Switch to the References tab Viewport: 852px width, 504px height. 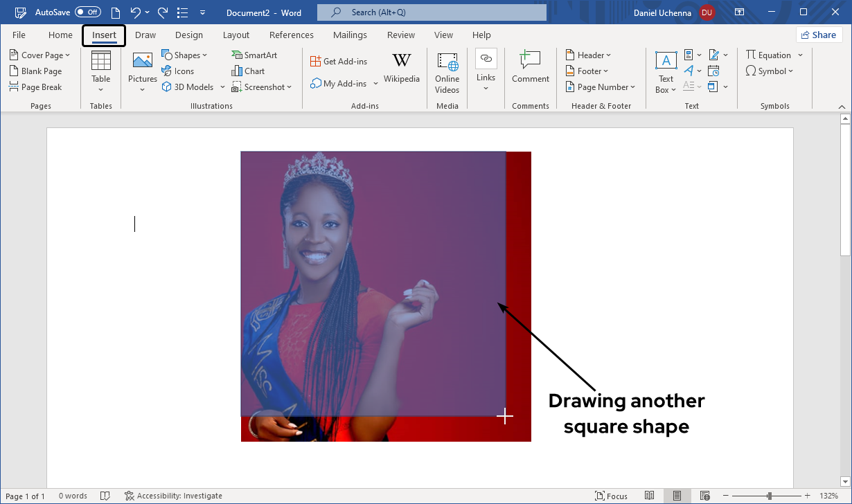[291, 35]
